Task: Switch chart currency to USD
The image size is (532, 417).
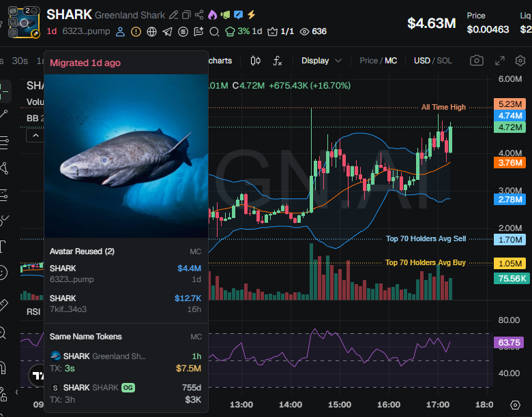Action: pyautogui.click(x=422, y=61)
